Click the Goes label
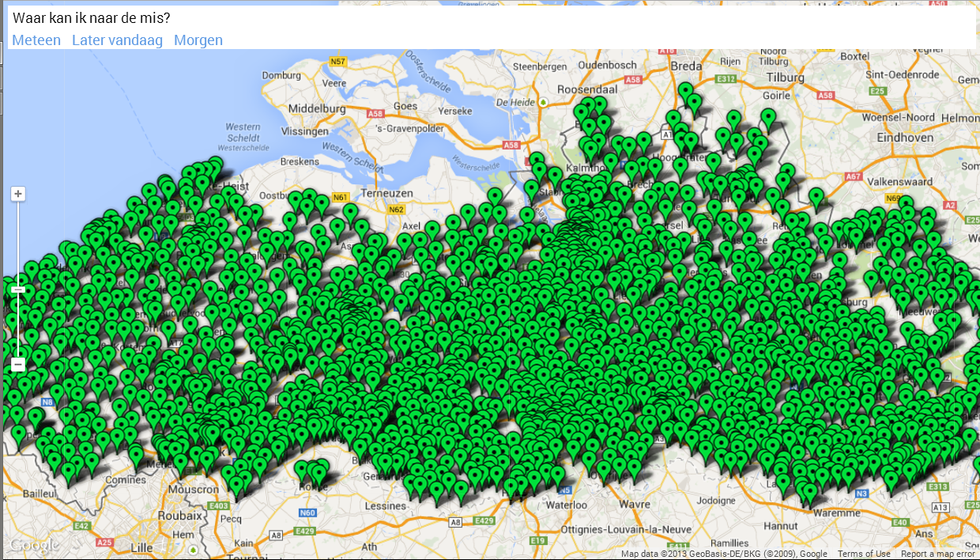Viewport: 980px width, 560px height. point(405,106)
